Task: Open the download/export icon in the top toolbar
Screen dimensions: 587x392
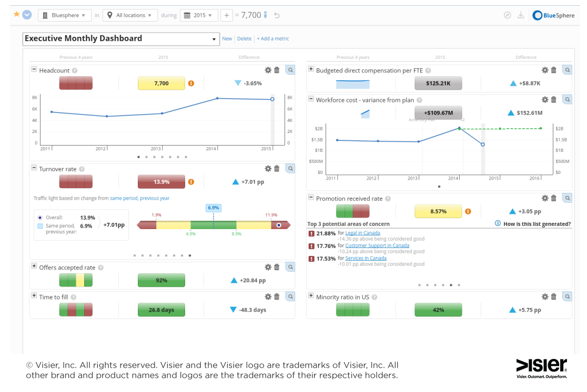Action: tap(521, 15)
